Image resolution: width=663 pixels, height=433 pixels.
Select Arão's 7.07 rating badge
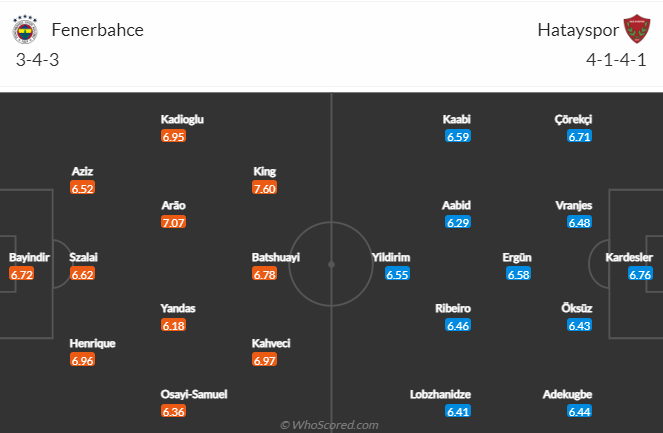(173, 222)
